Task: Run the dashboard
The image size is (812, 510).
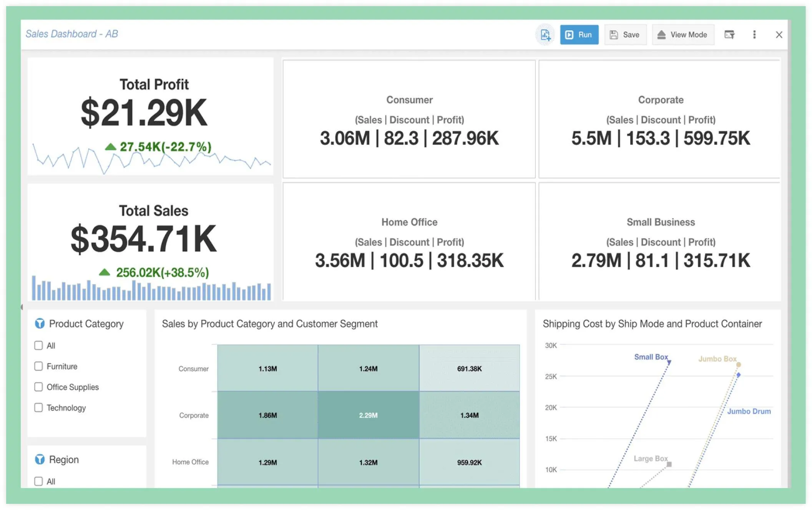Action: coord(579,35)
